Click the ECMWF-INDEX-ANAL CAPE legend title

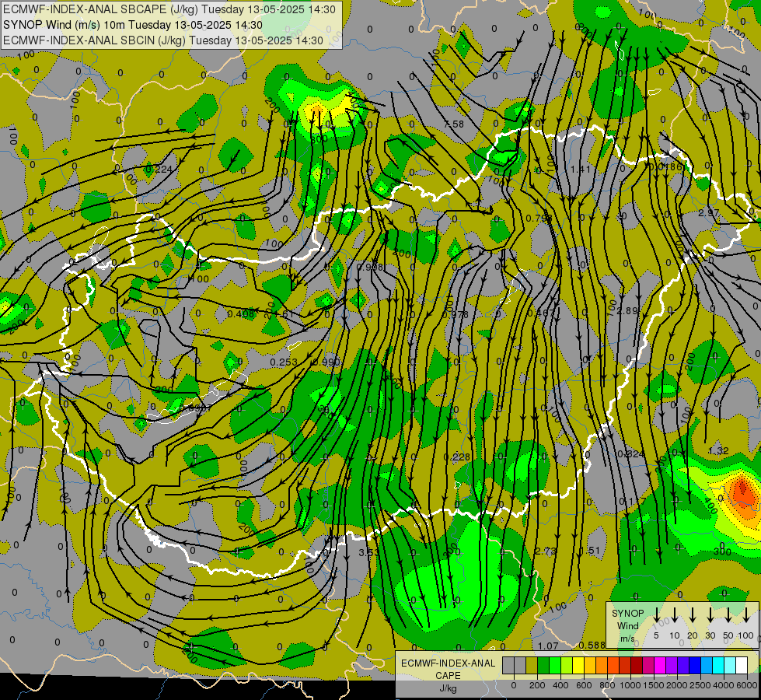448,669
